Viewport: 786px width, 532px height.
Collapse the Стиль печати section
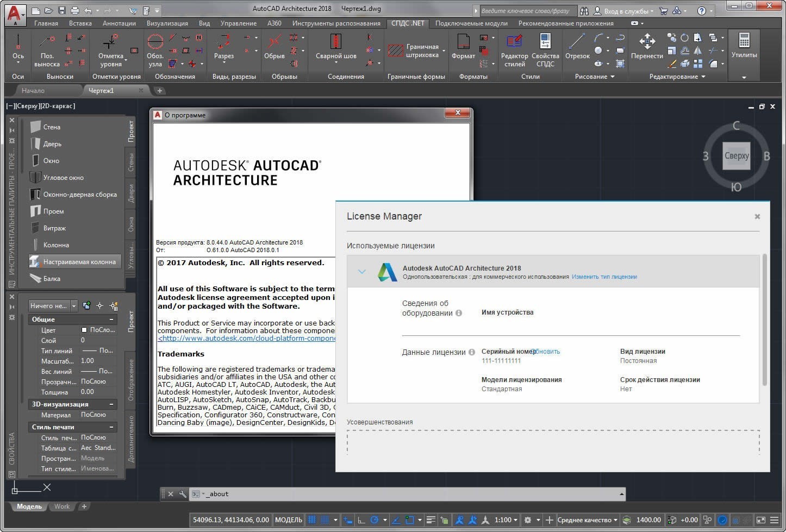(x=111, y=427)
